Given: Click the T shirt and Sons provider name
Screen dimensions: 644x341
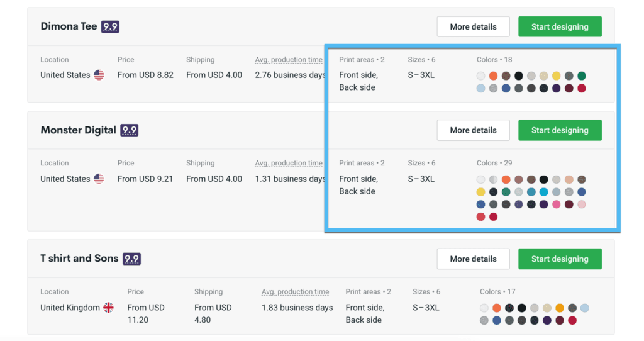Looking at the screenshot, I should pos(79,259).
